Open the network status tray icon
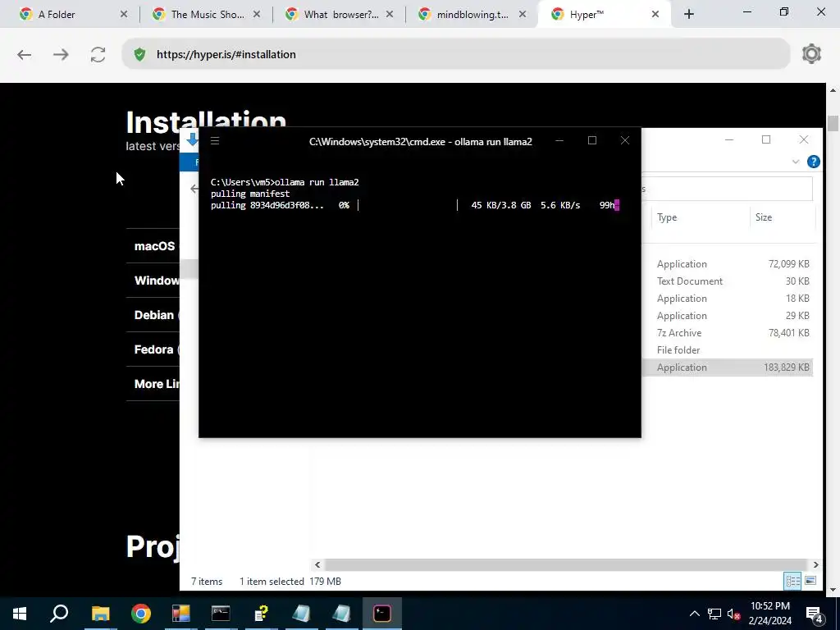 pyautogui.click(x=714, y=614)
